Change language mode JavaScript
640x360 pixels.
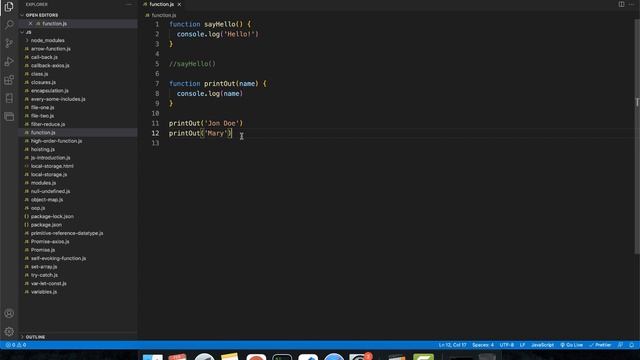click(542, 345)
